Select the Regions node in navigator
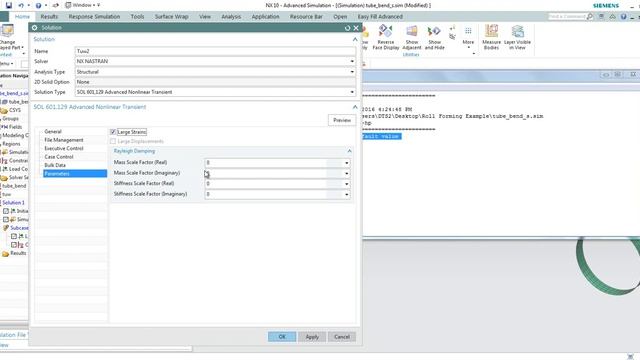 [11, 144]
